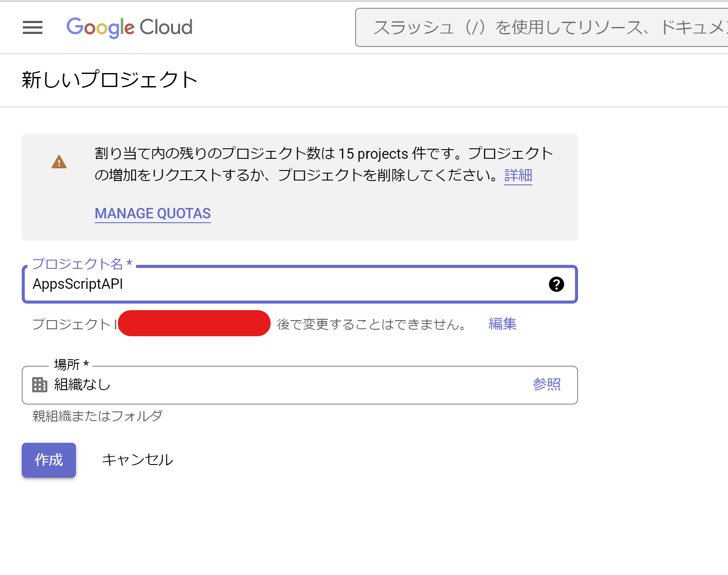Click 編集 to edit the project ID
Screen dimensions: 728x575
coord(502,324)
